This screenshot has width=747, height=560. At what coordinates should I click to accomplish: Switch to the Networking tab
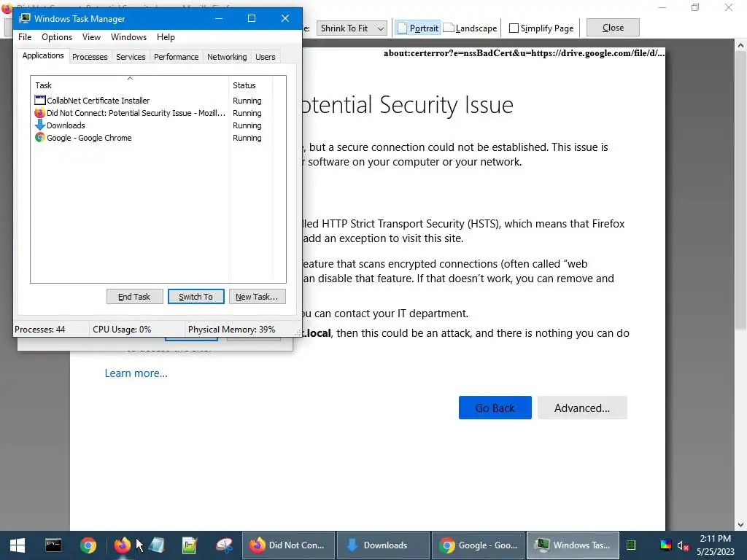tap(227, 57)
